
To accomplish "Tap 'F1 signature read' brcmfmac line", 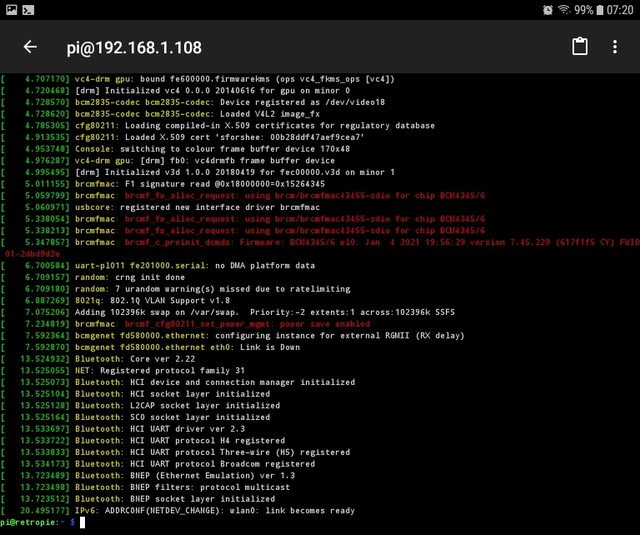I will [163, 184].
